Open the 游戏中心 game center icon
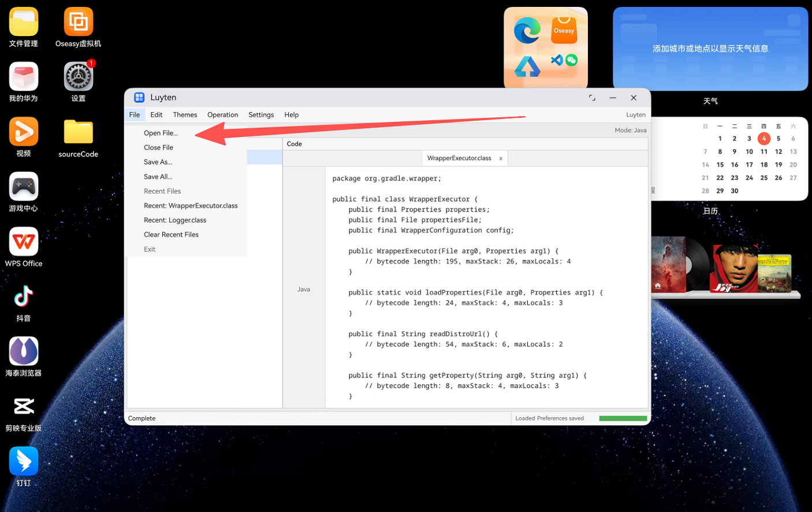Viewport: 812px width, 512px height. point(24,187)
